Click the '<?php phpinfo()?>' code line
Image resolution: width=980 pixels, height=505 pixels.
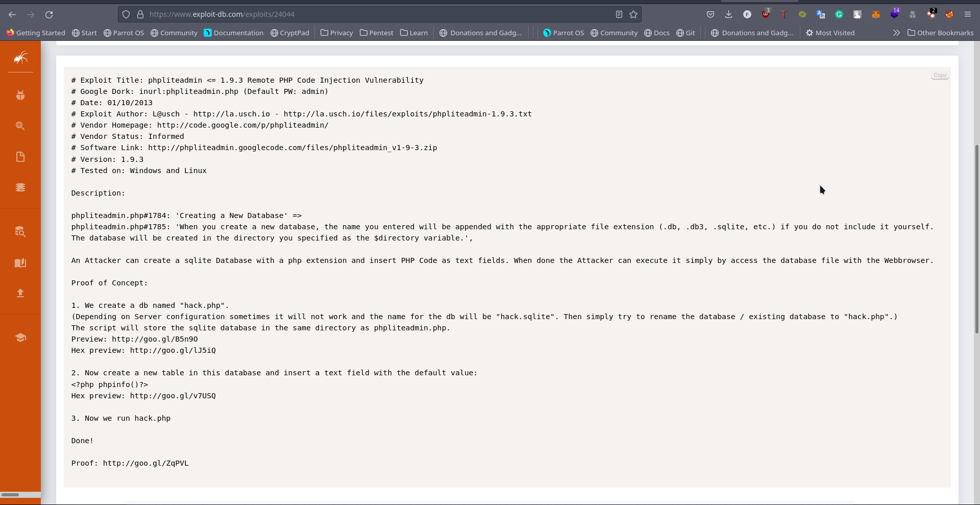pos(110,384)
